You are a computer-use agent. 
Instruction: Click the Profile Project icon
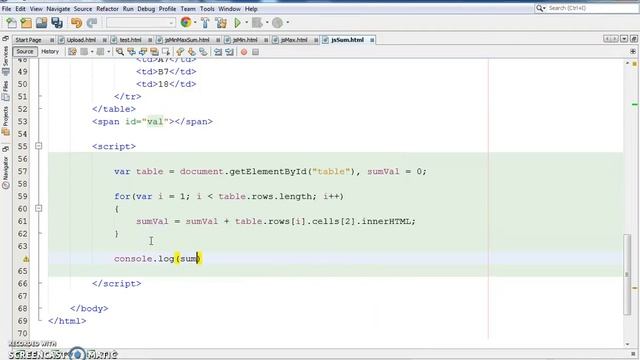pyautogui.click(x=278, y=23)
